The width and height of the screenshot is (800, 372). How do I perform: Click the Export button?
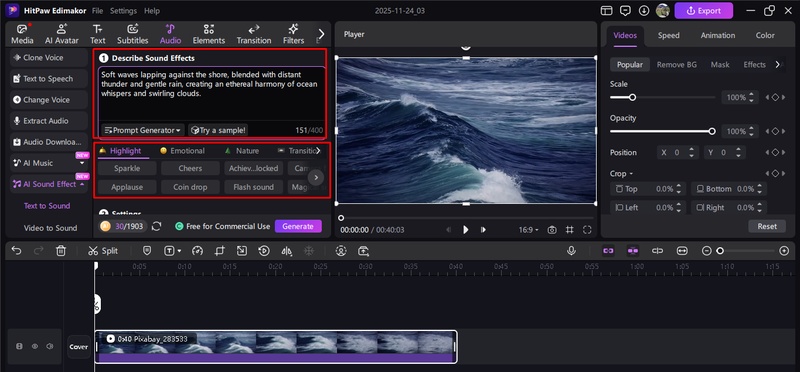pyautogui.click(x=704, y=10)
